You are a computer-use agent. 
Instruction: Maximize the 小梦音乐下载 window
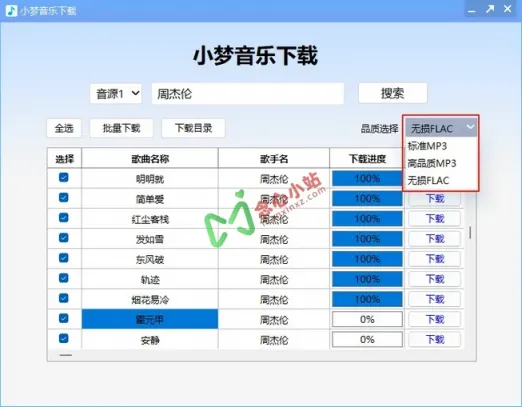(490, 10)
